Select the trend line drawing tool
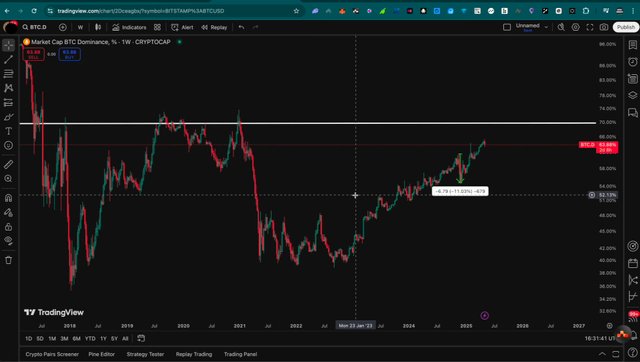 coord(9,59)
